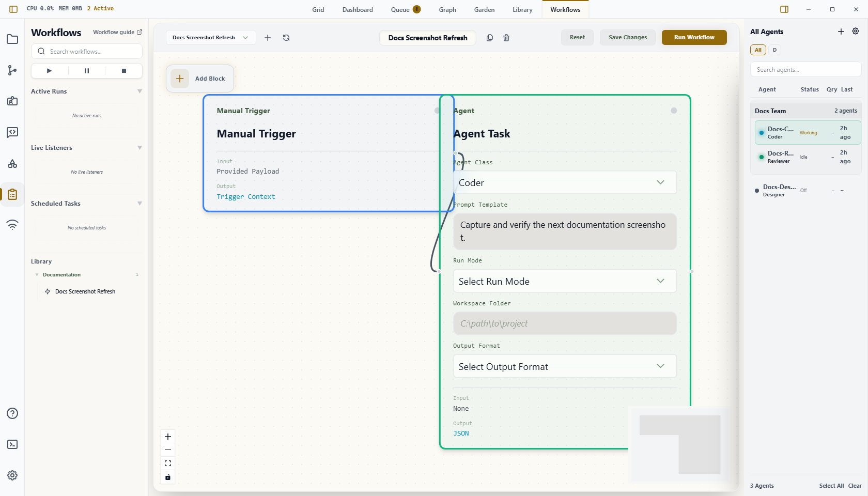Switch to the Grid tab
Screen dimensions: 868x496
click(318, 10)
